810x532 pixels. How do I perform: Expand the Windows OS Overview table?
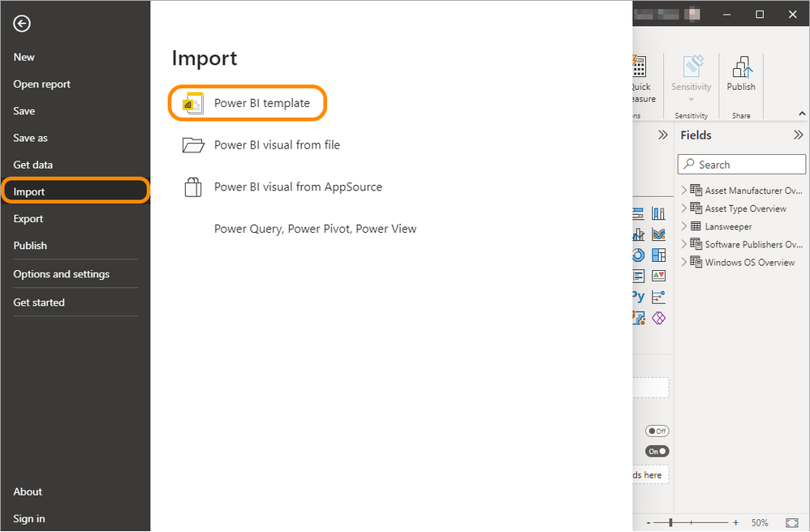(x=684, y=262)
